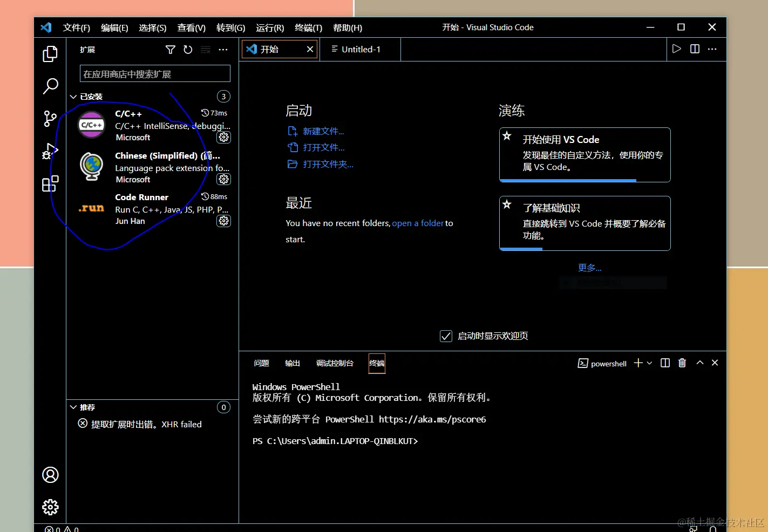This screenshot has width=768, height=532.
Task: Split the terminal pane
Action: click(x=665, y=363)
